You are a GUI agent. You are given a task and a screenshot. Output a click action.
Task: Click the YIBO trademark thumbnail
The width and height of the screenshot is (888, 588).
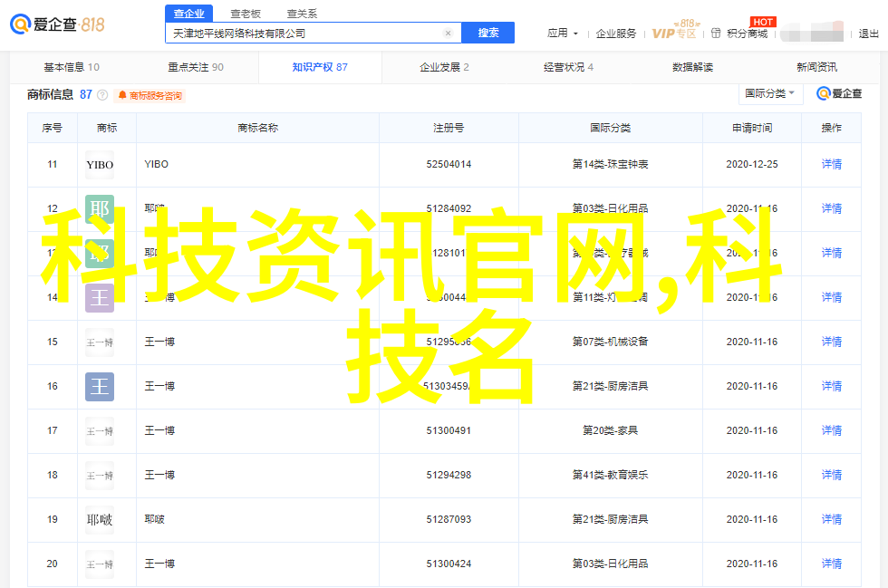click(x=100, y=165)
